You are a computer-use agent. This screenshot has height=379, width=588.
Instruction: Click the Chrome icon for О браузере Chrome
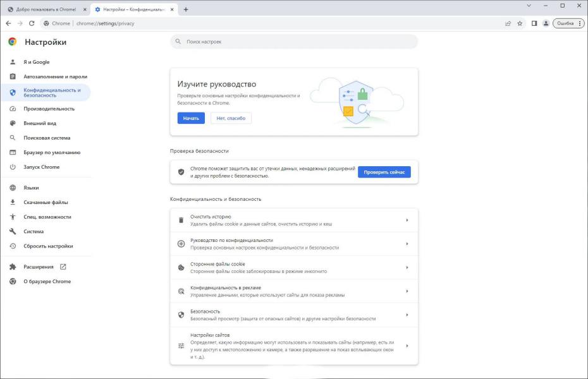pyautogui.click(x=13, y=281)
